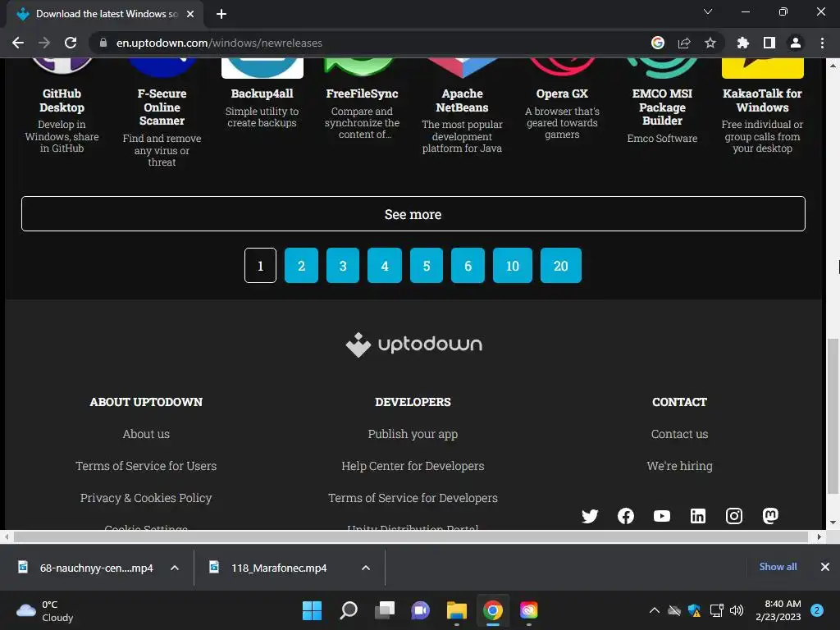Reload the page with refresh icon

point(71,43)
